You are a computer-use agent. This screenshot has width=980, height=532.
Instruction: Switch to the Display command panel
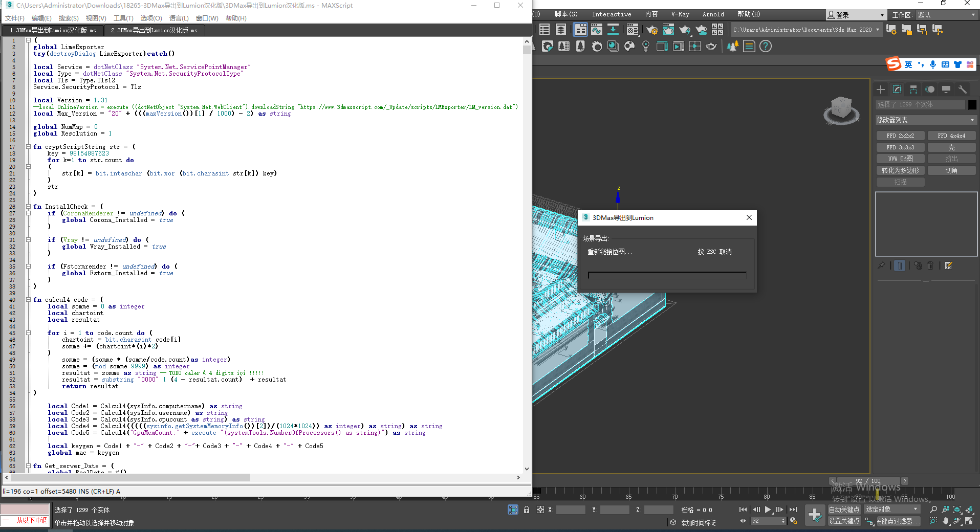(x=946, y=90)
